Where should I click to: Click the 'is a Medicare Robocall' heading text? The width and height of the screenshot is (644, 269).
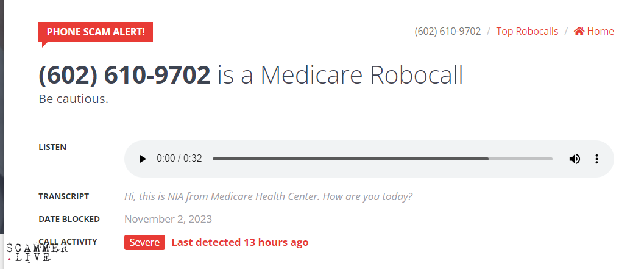point(340,75)
